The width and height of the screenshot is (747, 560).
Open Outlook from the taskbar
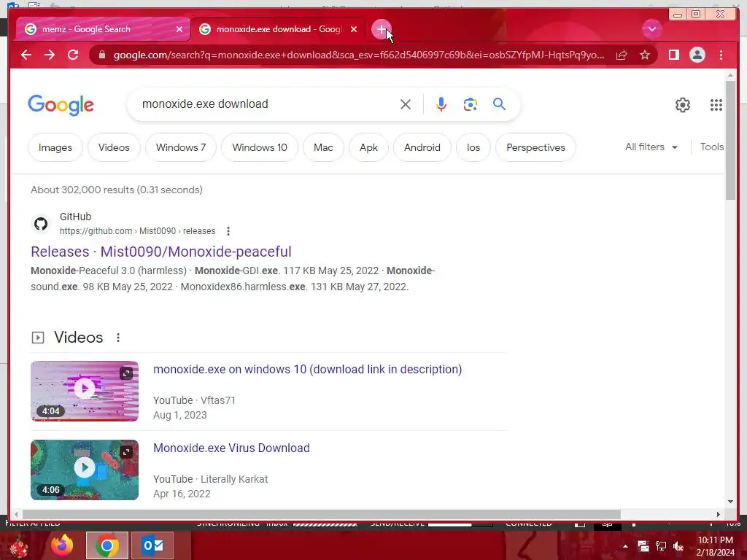click(152, 545)
